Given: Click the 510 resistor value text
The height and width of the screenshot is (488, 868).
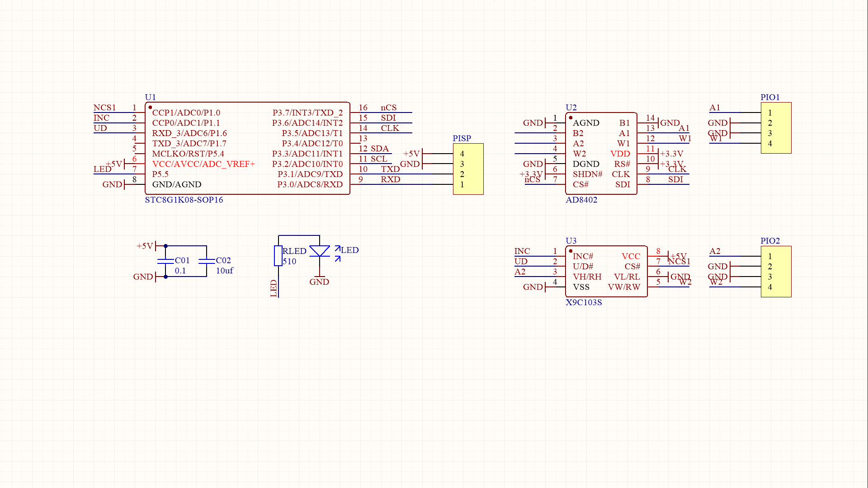Looking at the screenshot, I should coord(289,262).
